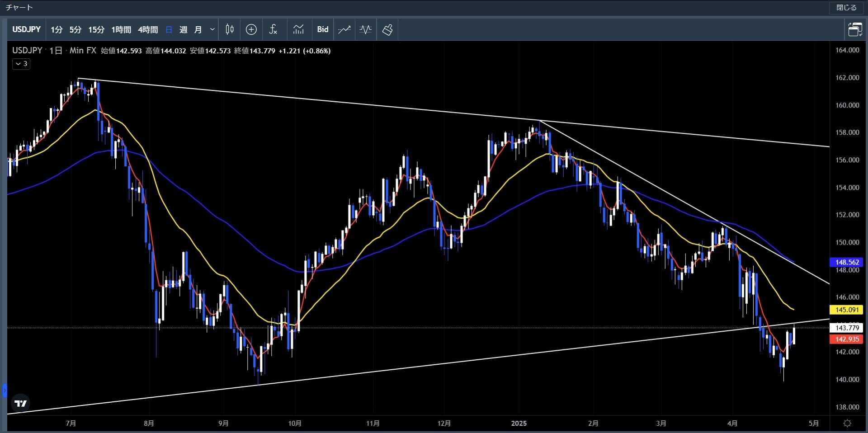Click the 高値144.032 high value in legend
Image resolution: width=868 pixels, height=433 pixels.
[165, 51]
